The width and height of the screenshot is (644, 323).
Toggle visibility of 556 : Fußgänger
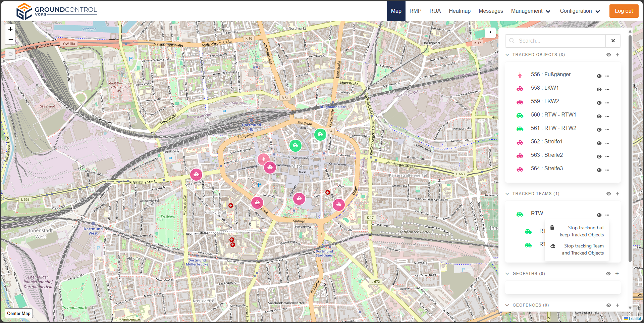(599, 76)
